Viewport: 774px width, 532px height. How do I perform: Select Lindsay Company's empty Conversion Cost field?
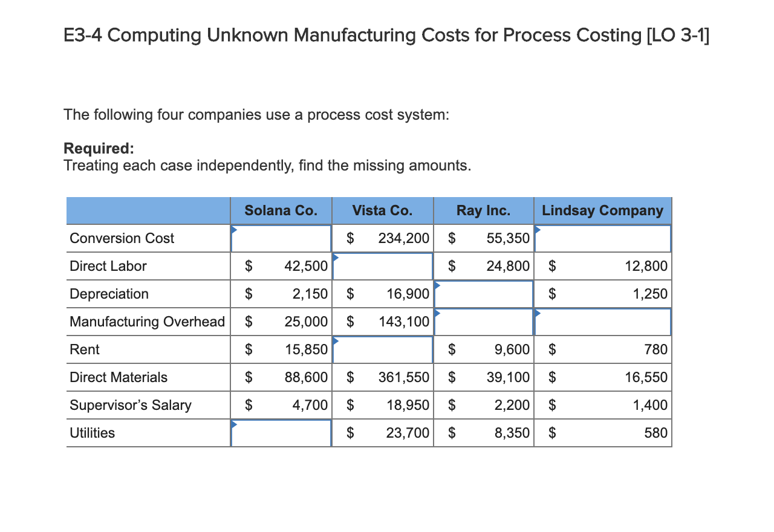[x=602, y=238]
